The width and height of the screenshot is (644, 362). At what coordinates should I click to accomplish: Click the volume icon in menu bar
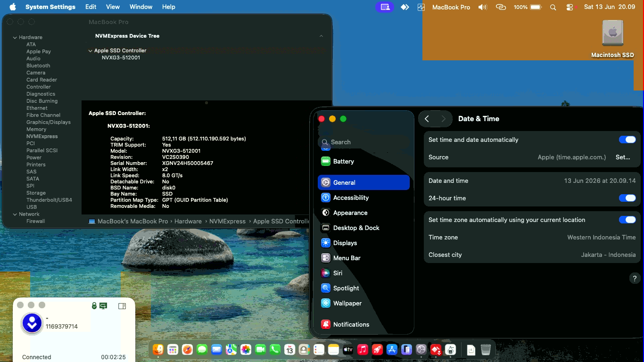point(482,7)
